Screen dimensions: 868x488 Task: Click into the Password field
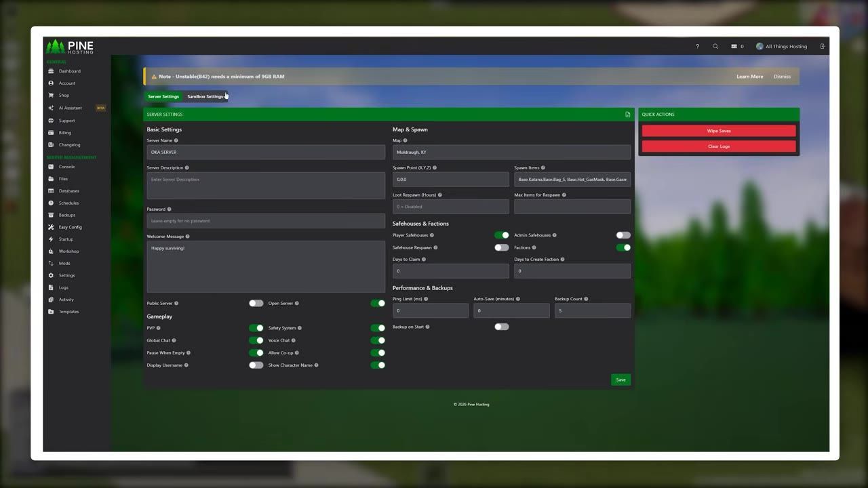pyautogui.click(x=266, y=221)
